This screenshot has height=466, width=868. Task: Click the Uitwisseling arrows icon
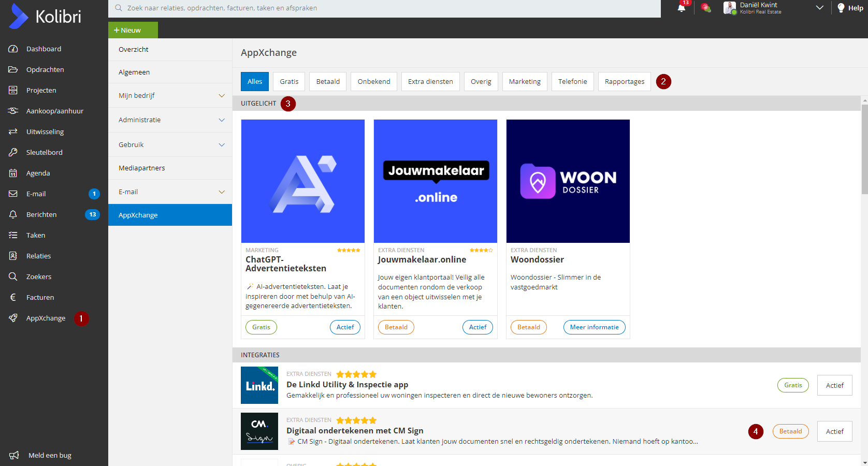13,132
